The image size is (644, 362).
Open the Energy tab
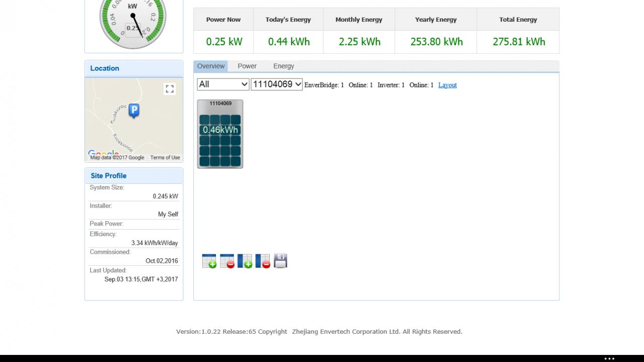tap(284, 66)
